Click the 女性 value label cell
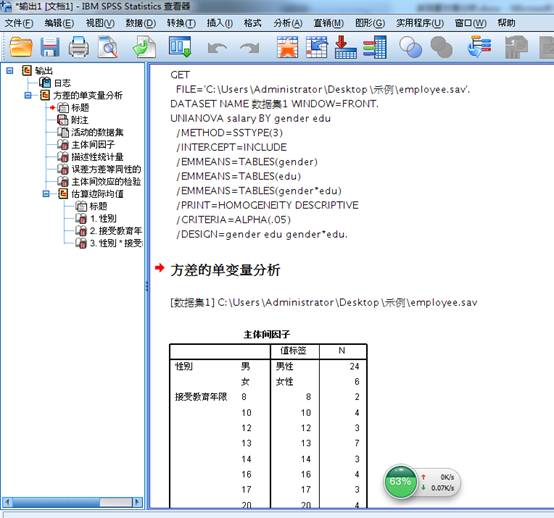The height and width of the screenshot is (518, 554). pyautogui.click(x=285, y=382)
